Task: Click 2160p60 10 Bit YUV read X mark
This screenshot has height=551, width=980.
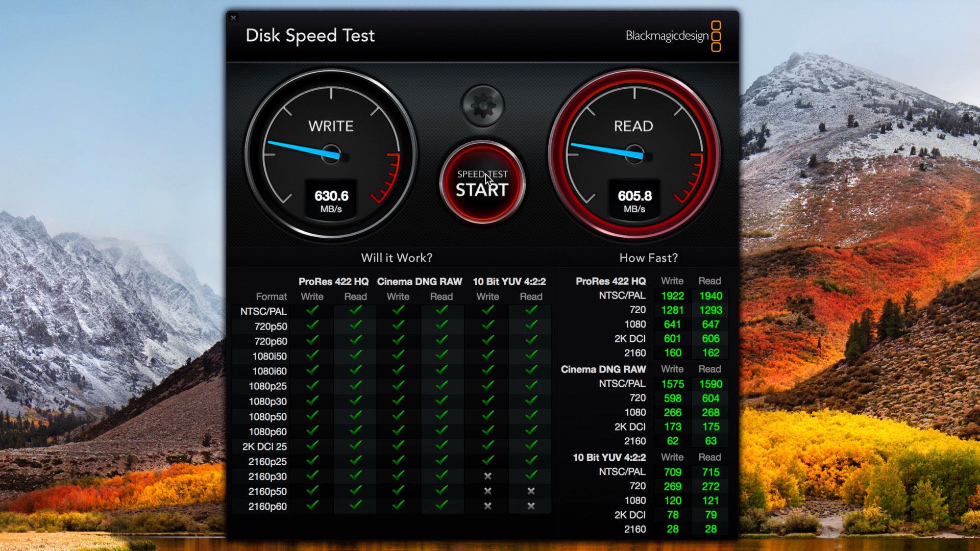Action: coord(531,506)
